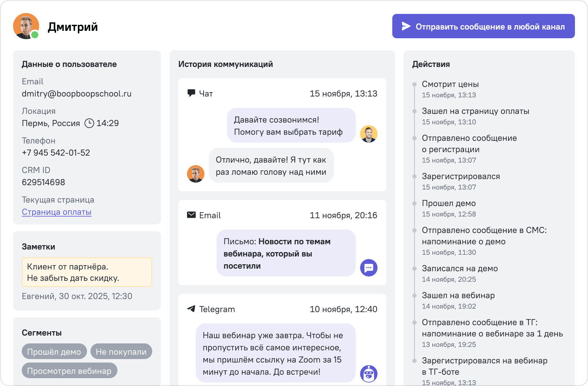Click the green online status dot
This screenshot has height=386, width=588.
point(35,35)
